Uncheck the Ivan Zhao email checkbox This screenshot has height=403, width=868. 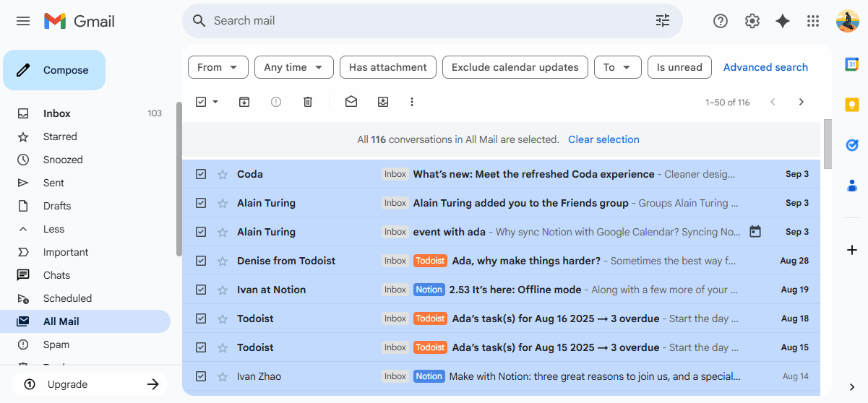tap(201, 376)
